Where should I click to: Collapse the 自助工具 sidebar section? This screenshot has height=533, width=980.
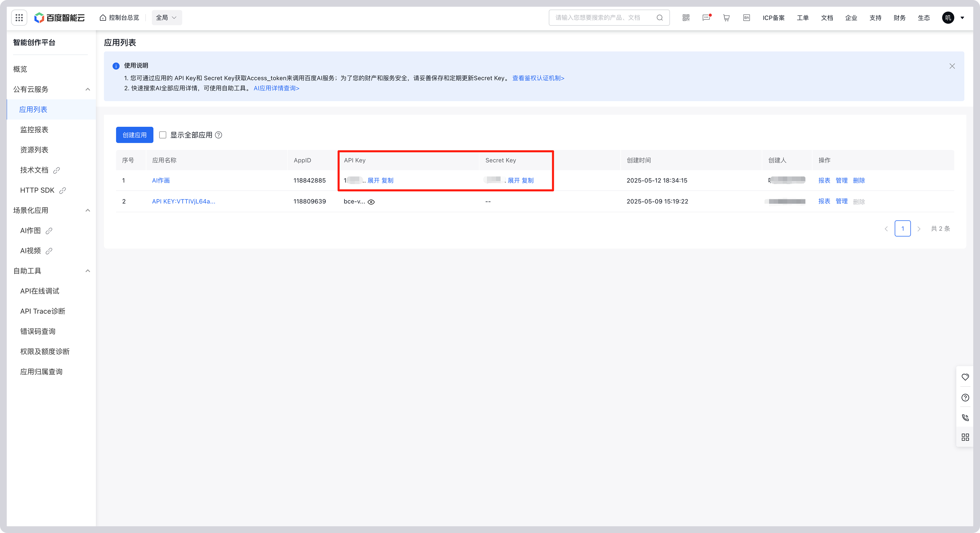coord(88,271)
